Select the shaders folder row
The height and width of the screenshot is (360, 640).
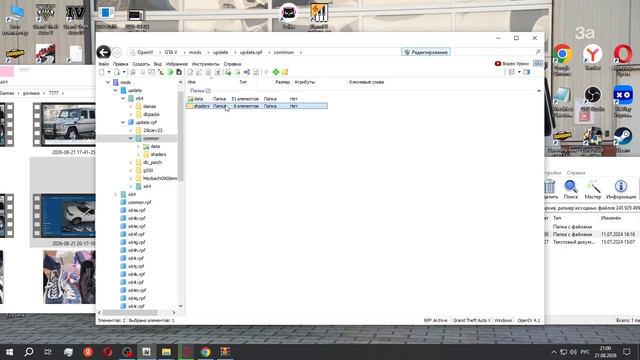[x=257, y=106]
